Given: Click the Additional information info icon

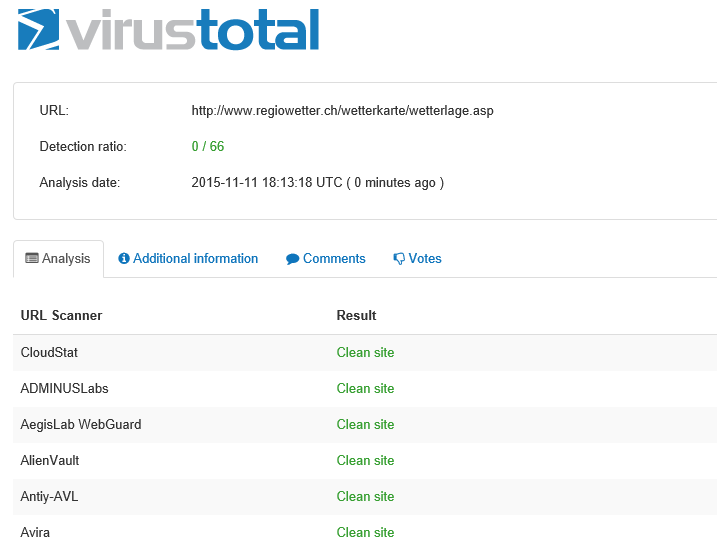Looking at the screenshot, I should (x=124, y=258).
